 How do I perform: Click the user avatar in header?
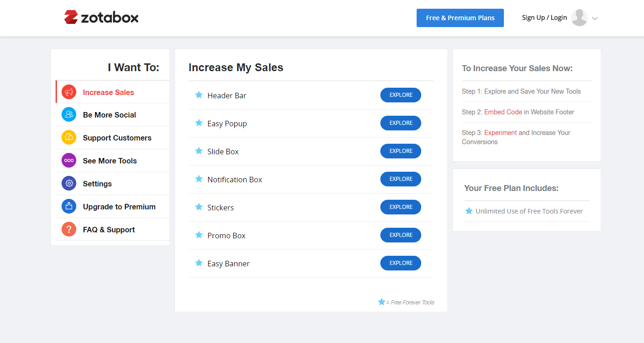(x=579, y=18)
